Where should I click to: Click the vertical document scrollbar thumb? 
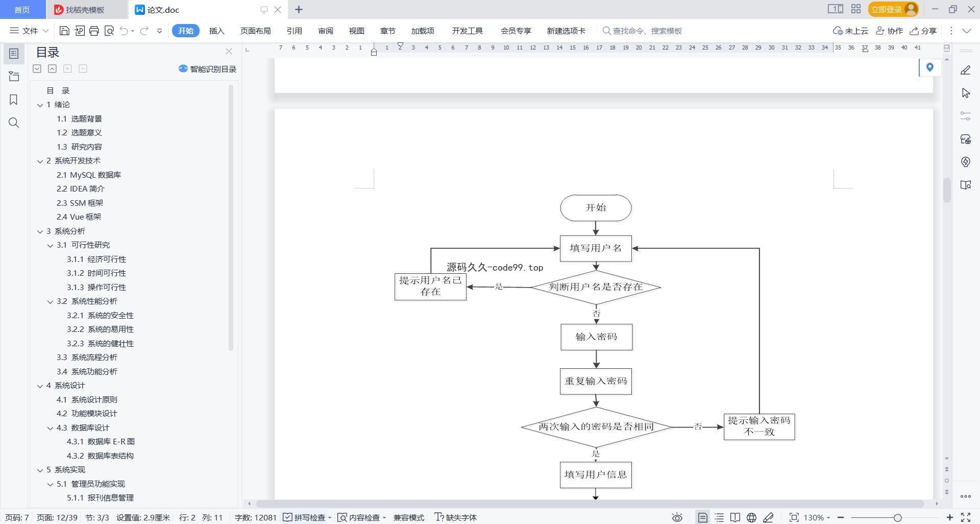[x=947, y=190]
